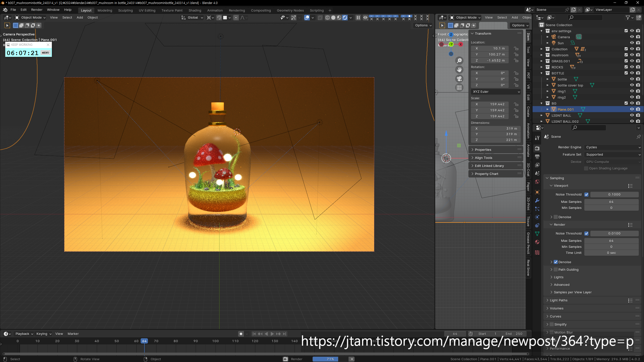This screenshot has width=644, height=362.
Task: Expand the Volumes panel
Action: coord(556,308)
